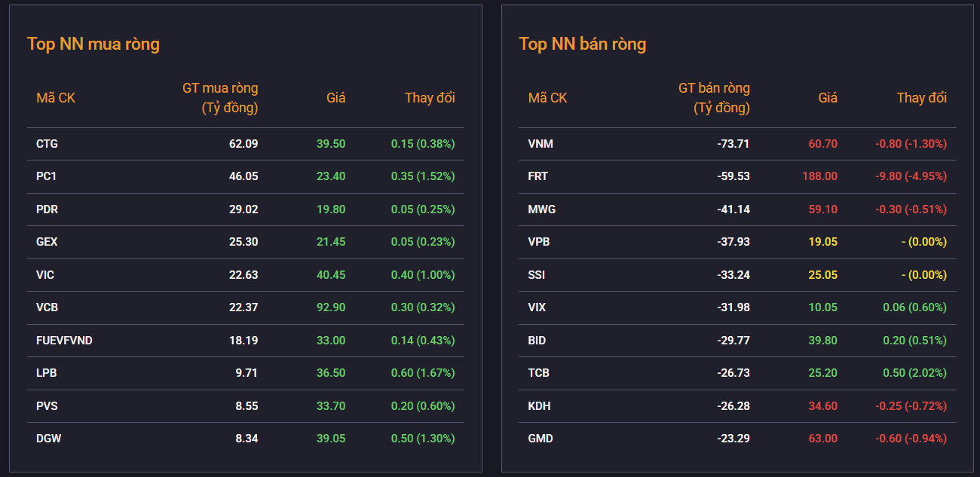Screen dimensions: 980x477
Task: Select 'Giá' header in Top NN mua ròng
Action: [x=336, y=98]
